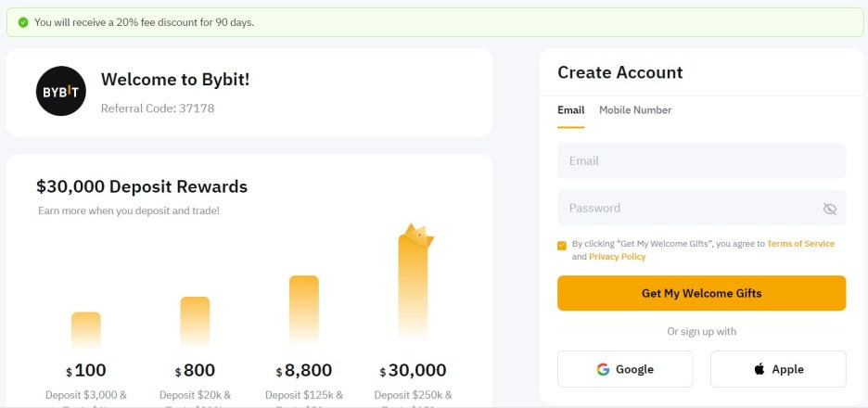Switch to the Mobile Number tab
The height and width of the screenshot is (408, 868).
tap(635, 110)
